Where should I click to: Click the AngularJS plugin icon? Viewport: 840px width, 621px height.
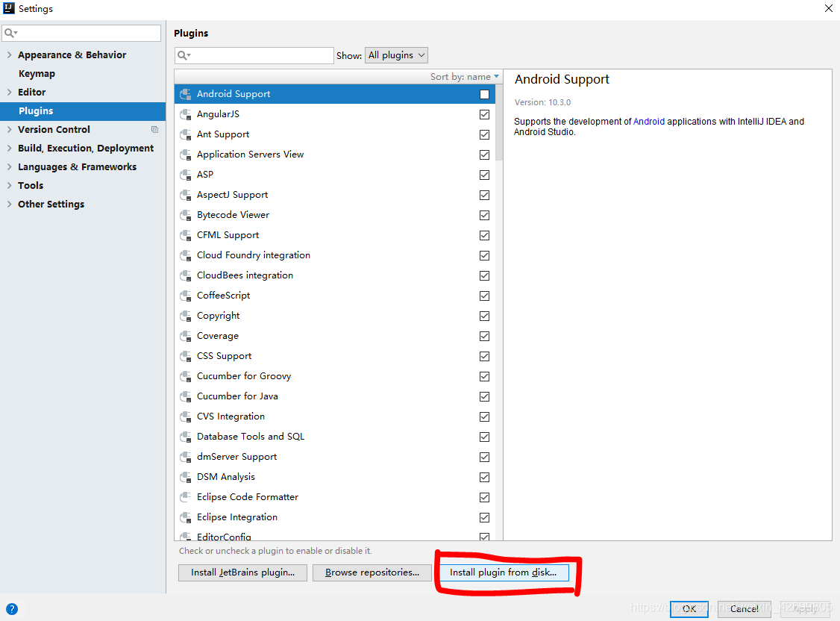click(x=186, y=114)
